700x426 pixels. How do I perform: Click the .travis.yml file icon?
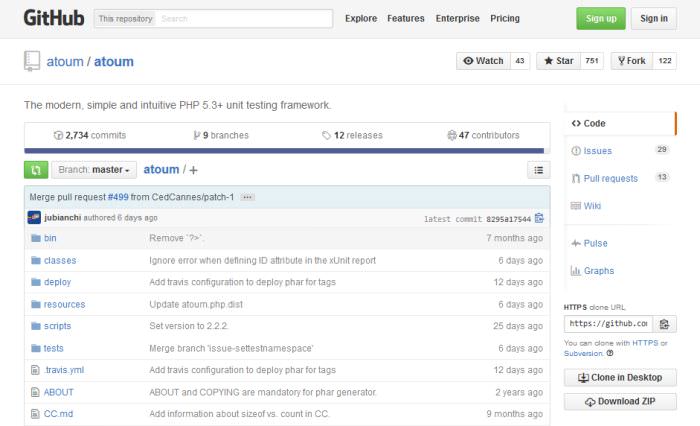[x=35, y=370]
